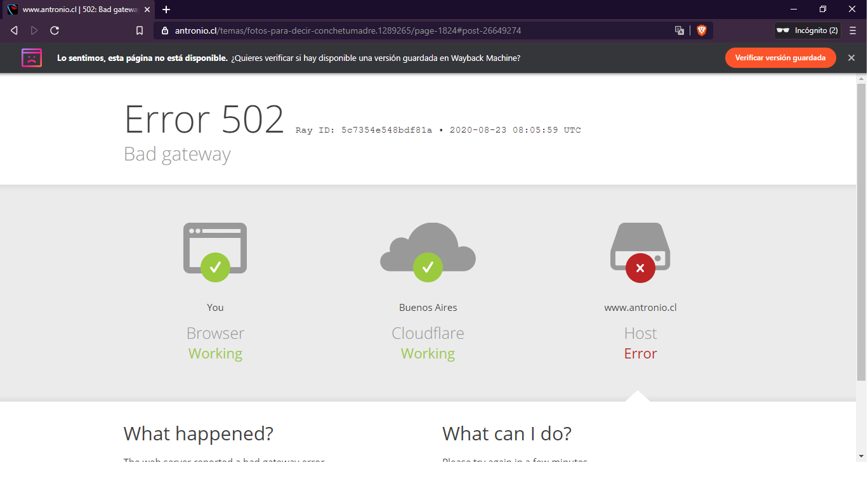This screenshot has height=486, width=868.
Task: Open the Brave Shields lion icon
Action: tap(701, 30)
